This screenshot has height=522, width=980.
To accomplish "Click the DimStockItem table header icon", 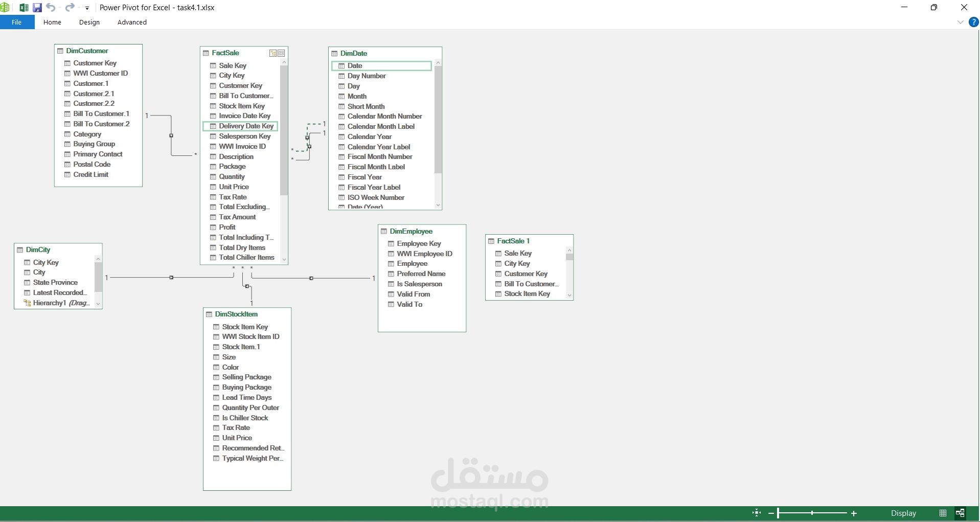I will (x=209, y=314).
